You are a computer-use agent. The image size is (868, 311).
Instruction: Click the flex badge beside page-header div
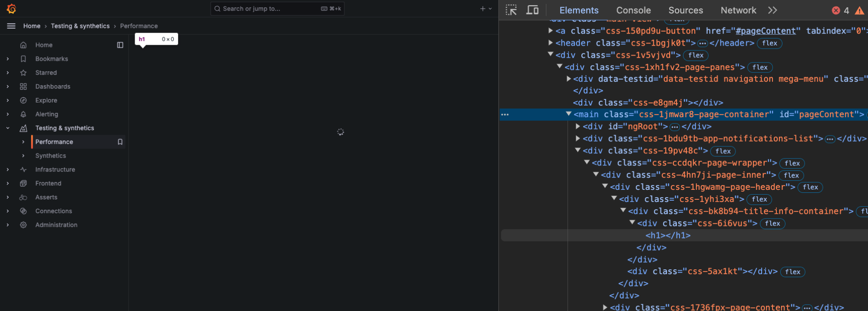tap(810, 187)
